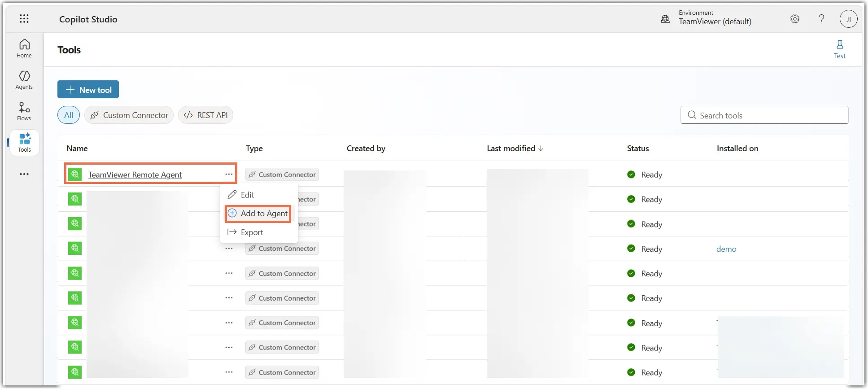This screenshot has height=389, width=868.
Task: Choose Add to Agent menu entry
Action: (x=259, y=213)
